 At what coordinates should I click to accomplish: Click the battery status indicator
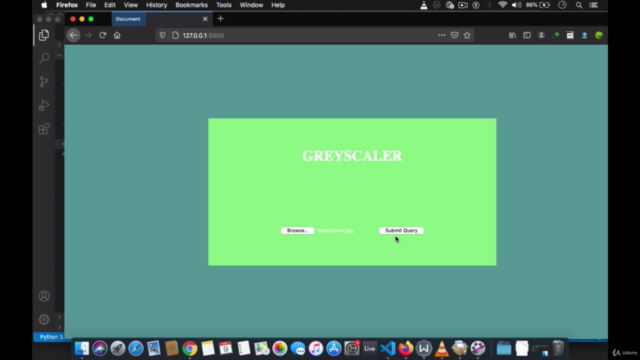point(538,5)
